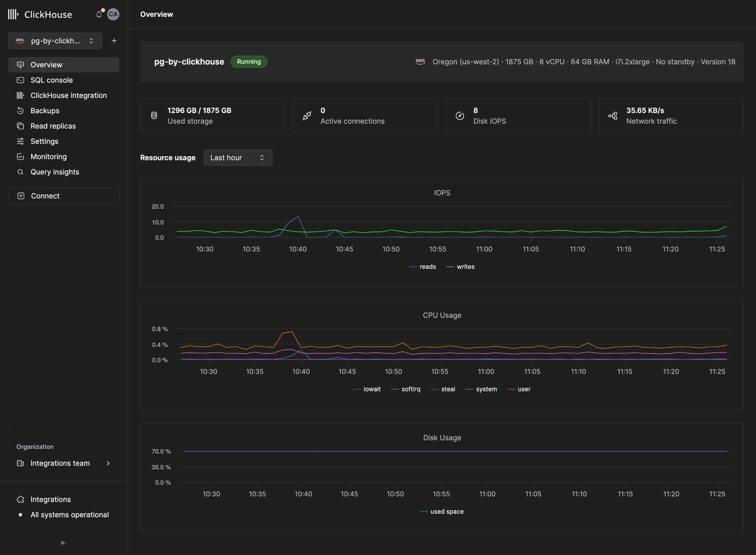
Task: Click the Connect button
Action: click(64, 196)
